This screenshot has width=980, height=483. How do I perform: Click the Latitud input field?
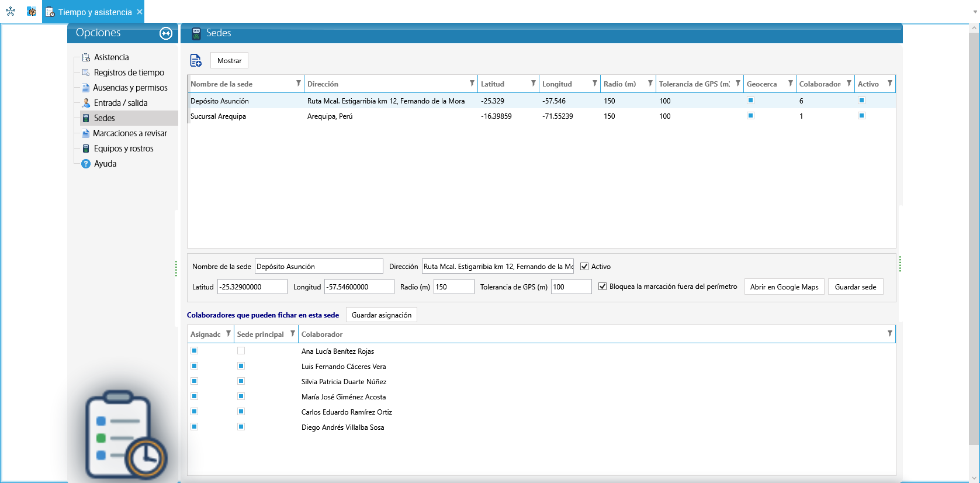(252, 287)
